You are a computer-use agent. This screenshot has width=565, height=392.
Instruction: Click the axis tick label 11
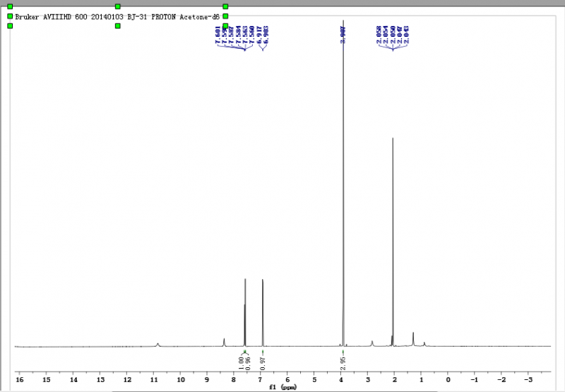(154, 379)
